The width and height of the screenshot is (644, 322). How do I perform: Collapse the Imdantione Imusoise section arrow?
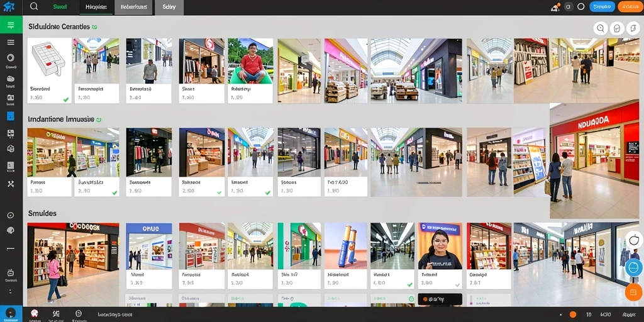pyautogui.click(x=98, y=120)
